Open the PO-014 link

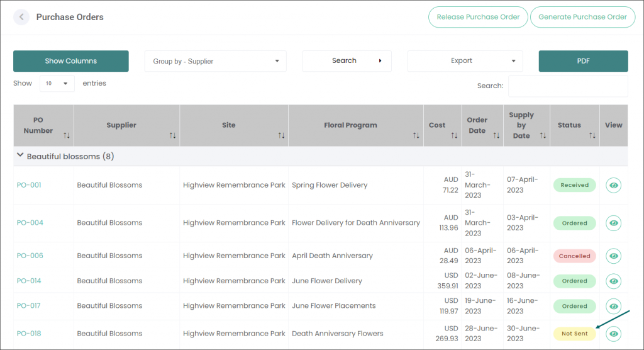(29, 281)
